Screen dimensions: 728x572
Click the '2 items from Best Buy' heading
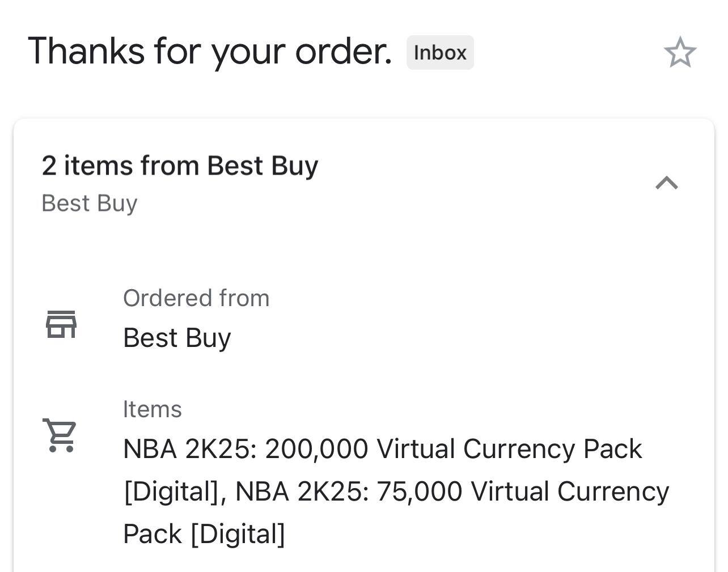point(180,166)
